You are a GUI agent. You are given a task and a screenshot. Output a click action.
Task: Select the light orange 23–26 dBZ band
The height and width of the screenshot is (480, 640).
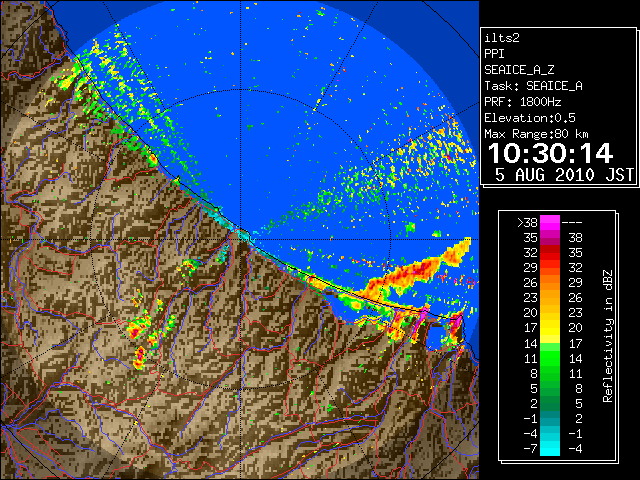pos(550,298)
